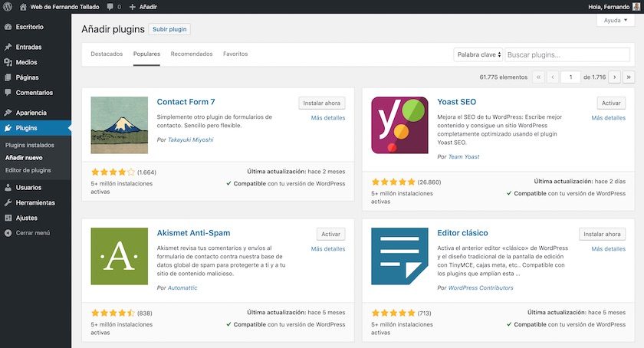
Task: Click the Akismet Anti-Spam plugin thumbnail
Action: 119,256
